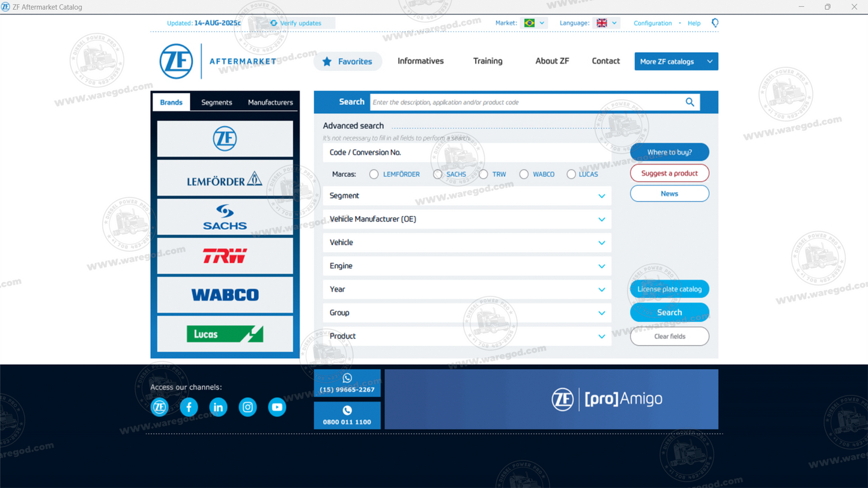Click the search magnifier icon
Screen dimensions: 868x488
pyautogui.click(x=690, y=102)
